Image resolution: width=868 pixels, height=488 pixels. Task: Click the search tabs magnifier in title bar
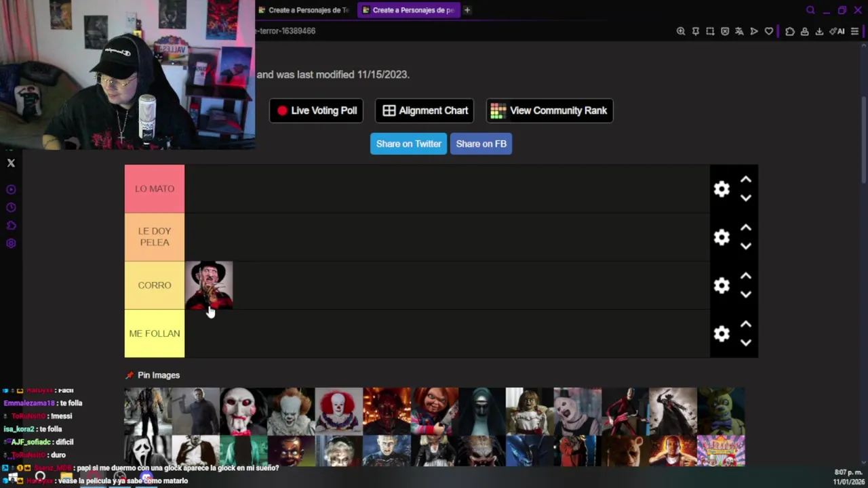810,10
